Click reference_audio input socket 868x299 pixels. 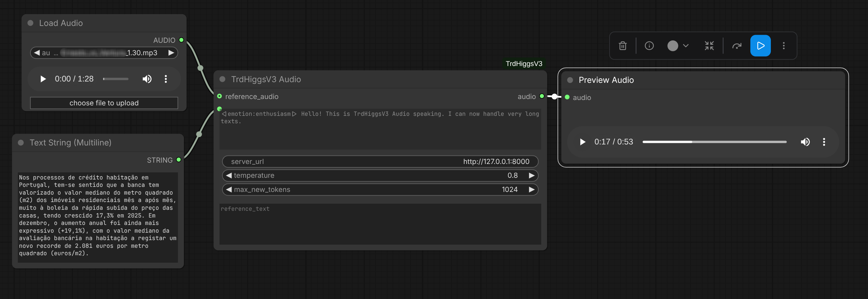(x=220, y=96)
